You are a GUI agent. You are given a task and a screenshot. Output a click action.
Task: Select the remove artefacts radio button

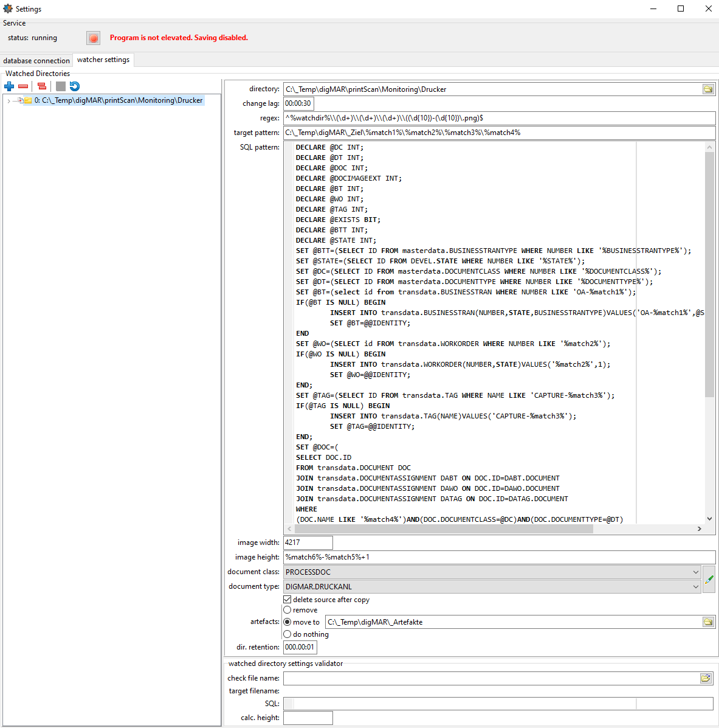click(x=287, y=610)
